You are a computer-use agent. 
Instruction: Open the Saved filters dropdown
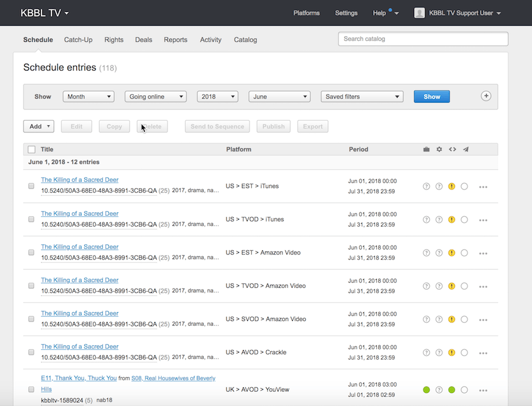[362, 97]
